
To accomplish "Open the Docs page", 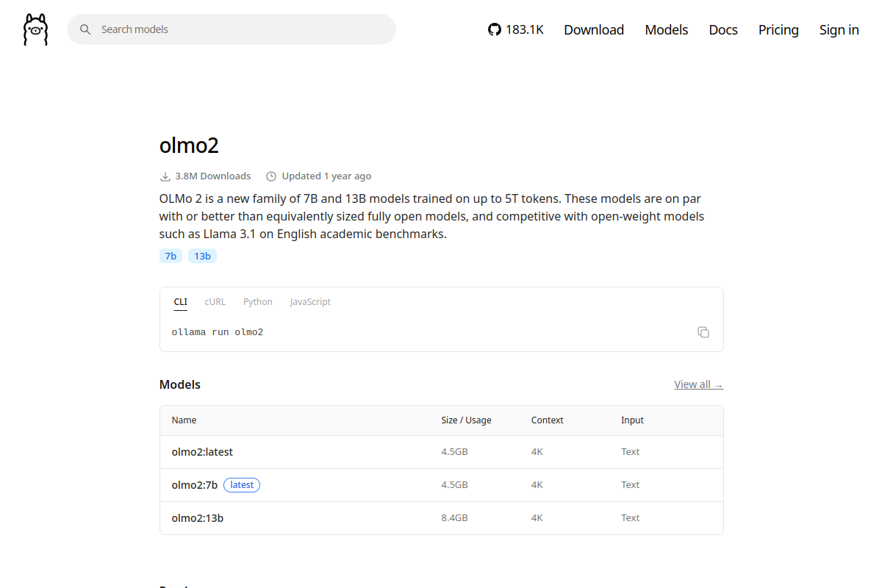I will point(723,29).
